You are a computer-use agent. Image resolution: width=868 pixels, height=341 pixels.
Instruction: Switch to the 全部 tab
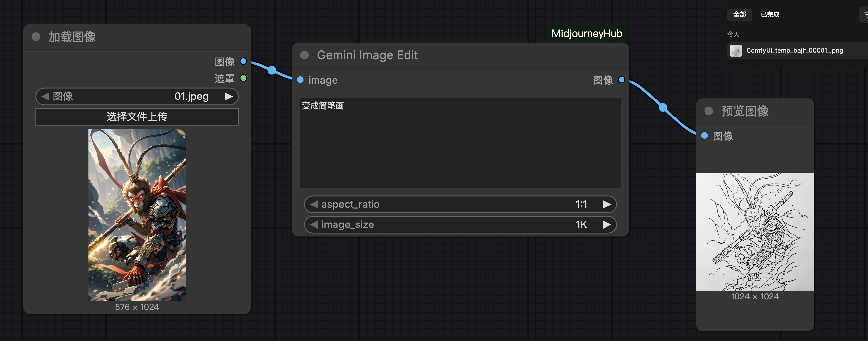tap(740, 14)
